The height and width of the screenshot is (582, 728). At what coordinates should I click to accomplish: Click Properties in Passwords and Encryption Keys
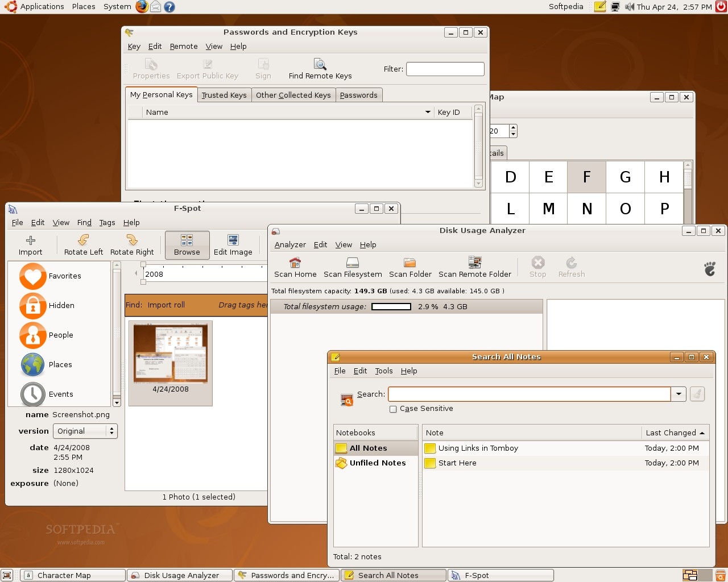[151, 69]
